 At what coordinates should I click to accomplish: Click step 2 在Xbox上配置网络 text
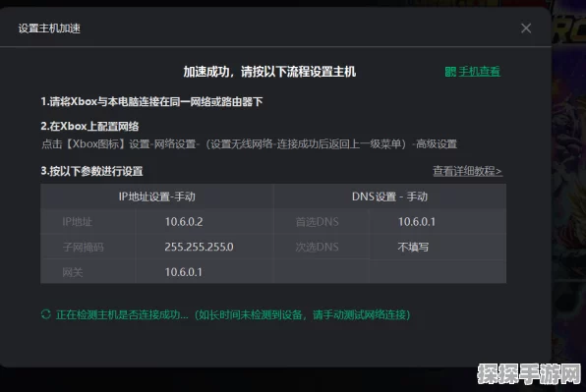coord(89,126)
